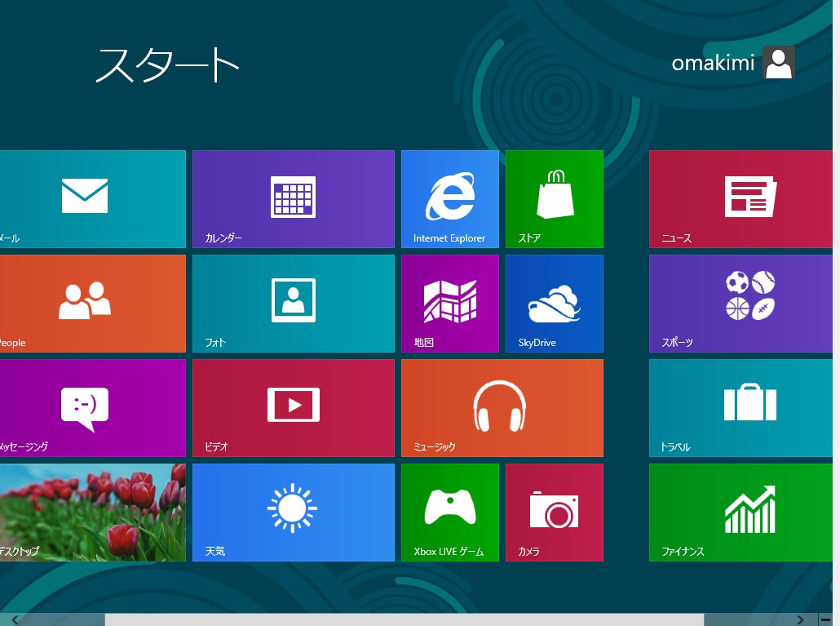This screenshot has height=626, width=840.
Task: Click the right arrow of horizontal scrollbar
Action: pos(800,619)
